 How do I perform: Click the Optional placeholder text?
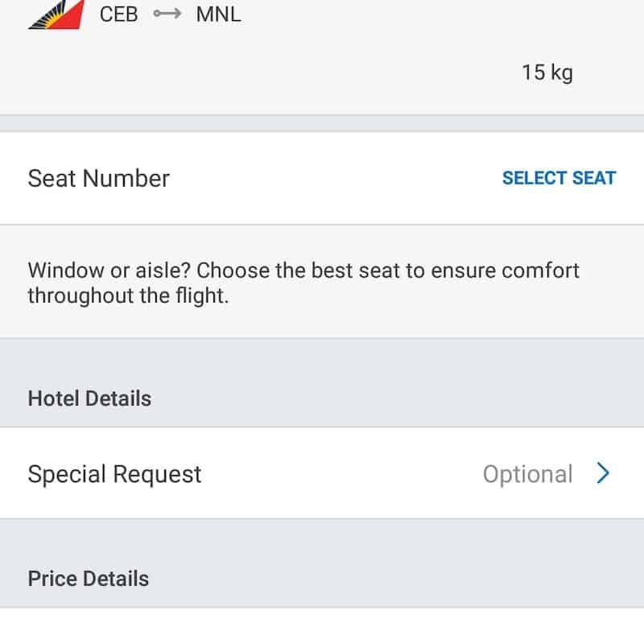(x=527, y=474)
